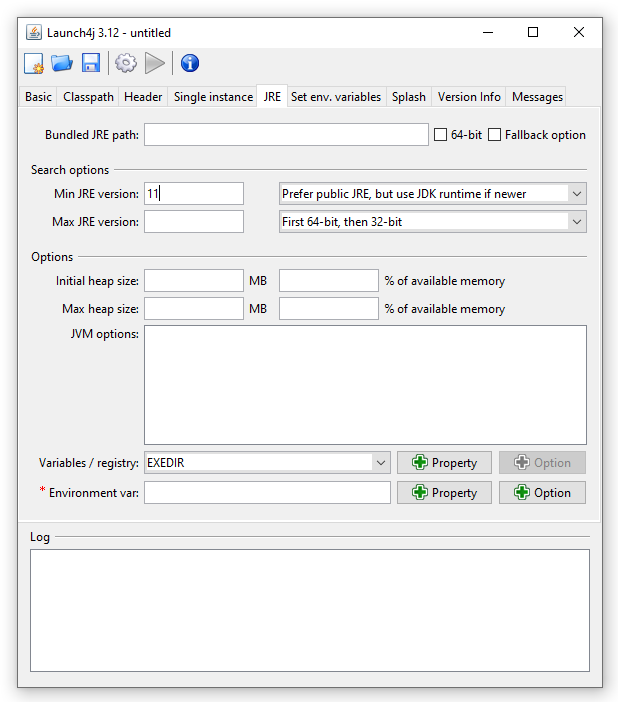618x702 pixels.
Task: Click disabled Option button beside Variables / registry
Action: point(542,462)
